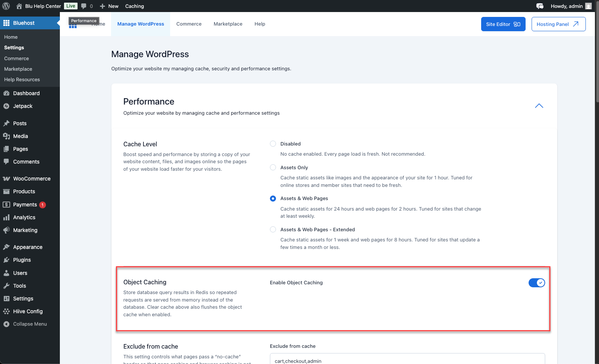Viewport: 599px width, 364px height.
Task: Click the Plugins plug icon
Action: click(6, 260)
